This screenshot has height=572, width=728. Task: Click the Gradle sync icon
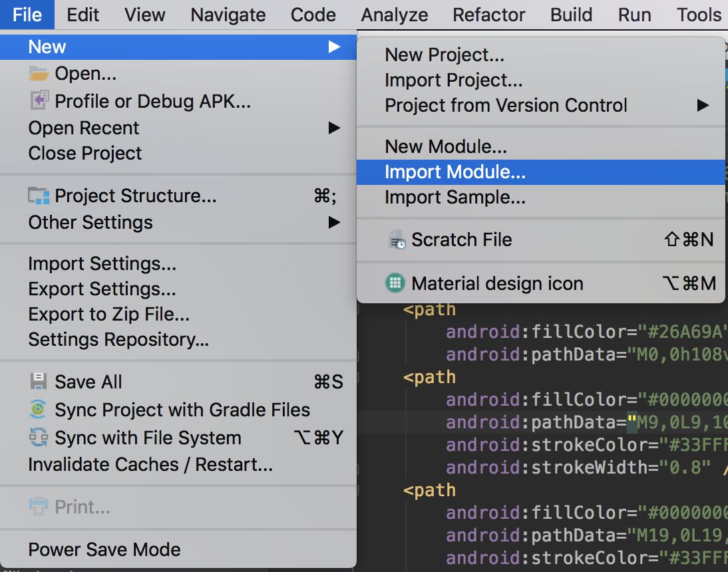coord(39,410)
